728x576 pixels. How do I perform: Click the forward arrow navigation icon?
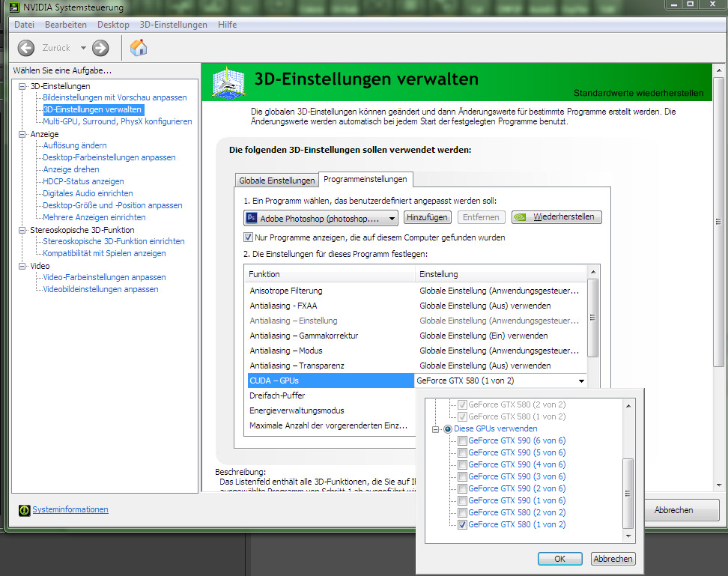(100, 48)
